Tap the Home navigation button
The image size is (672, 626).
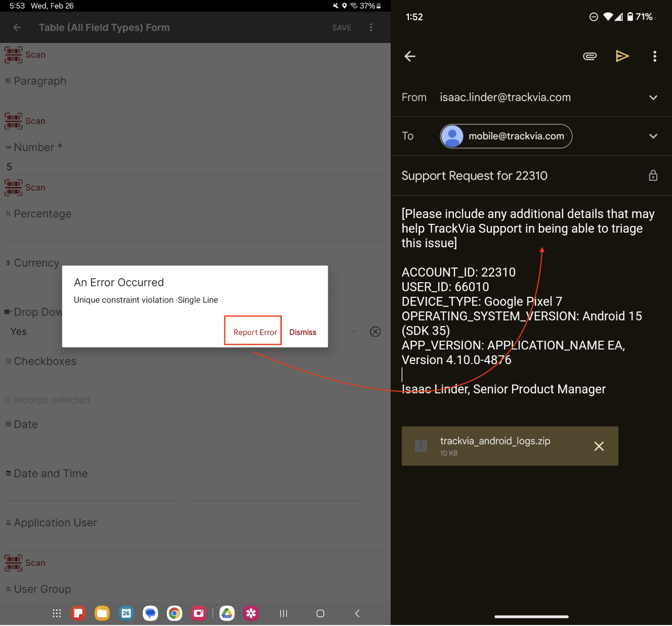(x=320, y=613)
